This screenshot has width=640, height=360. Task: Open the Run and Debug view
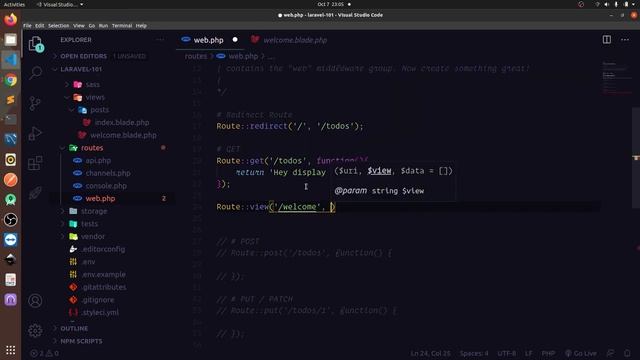coord(36,133)
